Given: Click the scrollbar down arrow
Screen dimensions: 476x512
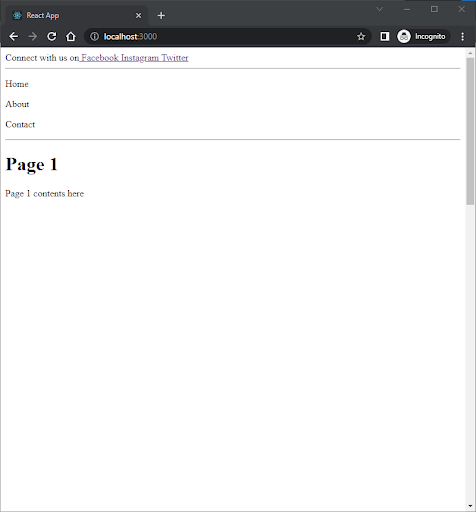Looking at the screenshot, I should [x=470, y=506].
